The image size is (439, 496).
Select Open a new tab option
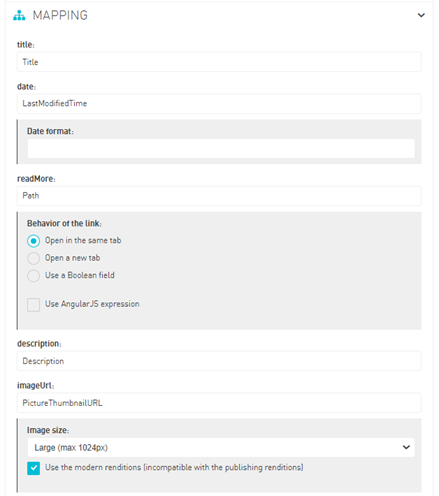click(33, 258)
